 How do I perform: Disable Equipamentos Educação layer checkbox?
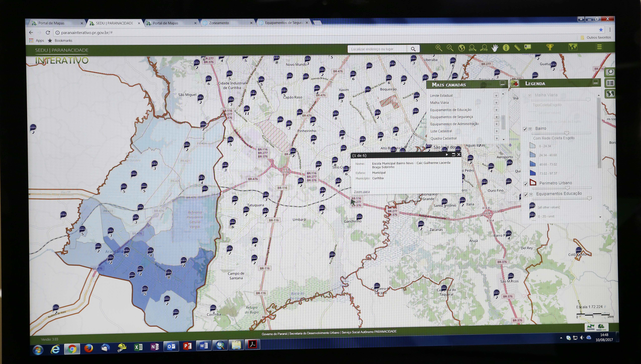(526, 195)
